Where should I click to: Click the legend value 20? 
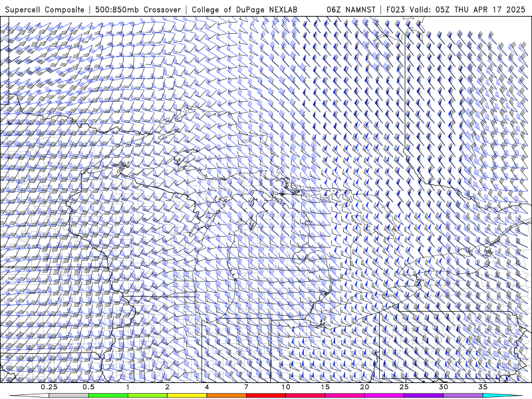pos(364,387)
